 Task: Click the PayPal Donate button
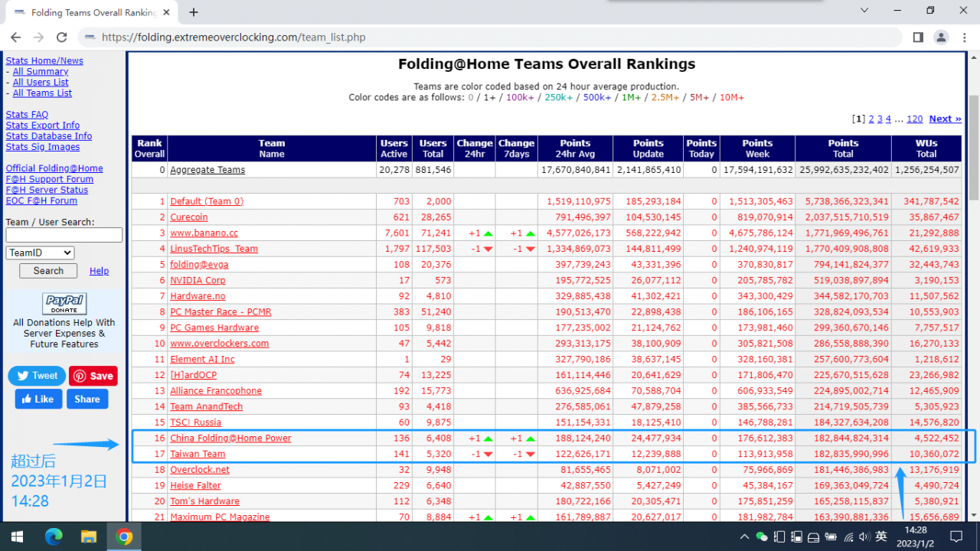pyautogui.click(x=64, y=303)
